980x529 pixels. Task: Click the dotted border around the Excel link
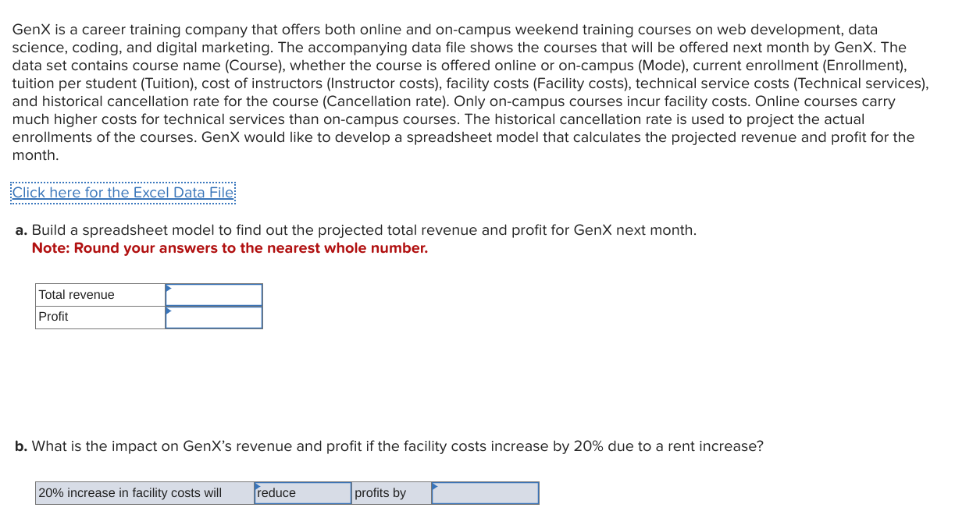(x=123, y=192)
